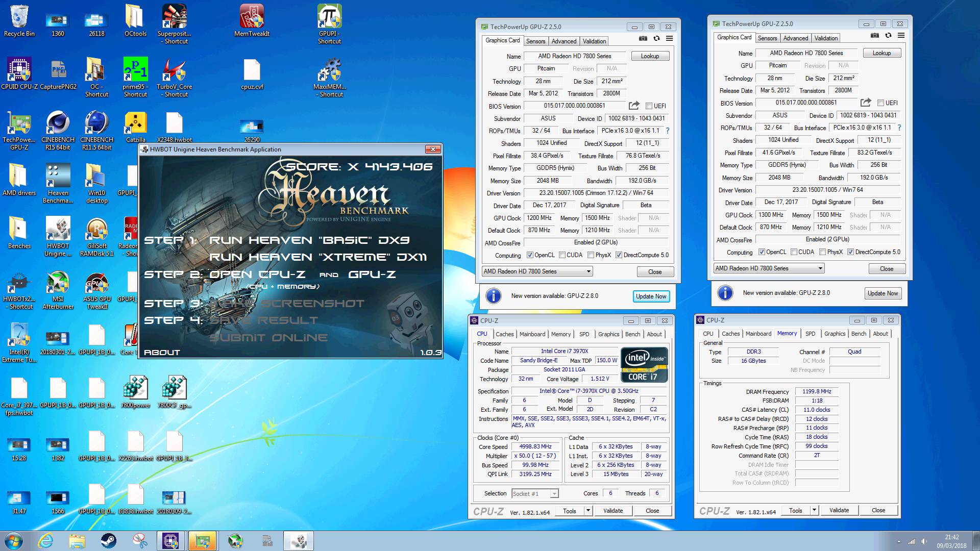Click right GPU-Z BIOS export share icon
Image resolution: width=980 pixels, height=551 pixels.
click(866, 103)
